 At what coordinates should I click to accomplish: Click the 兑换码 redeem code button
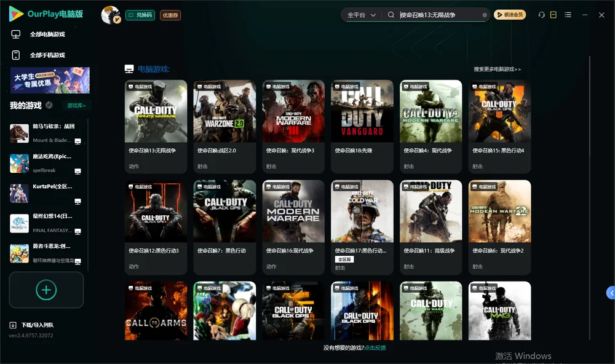(140, 15)
